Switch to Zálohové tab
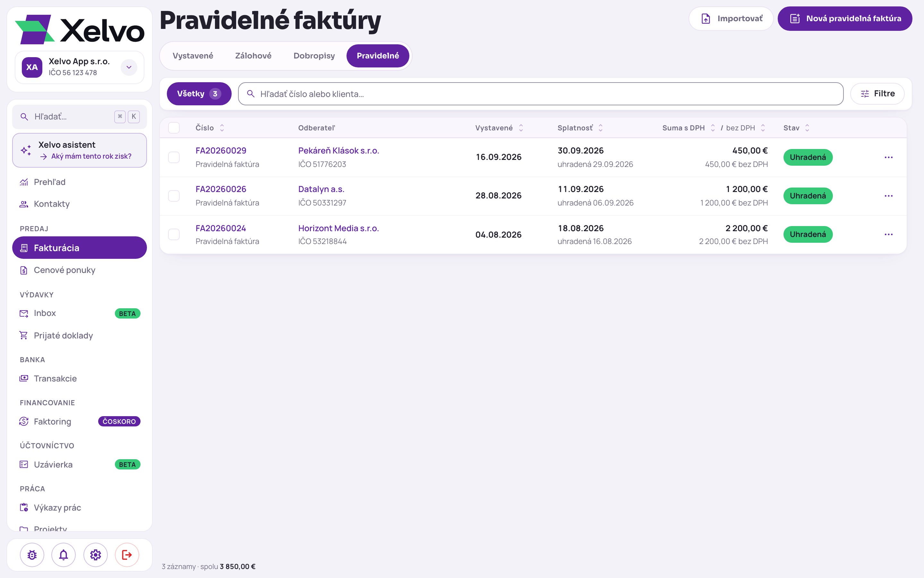Viewport: 924px width, 578px height. click(x=253, y=56)
